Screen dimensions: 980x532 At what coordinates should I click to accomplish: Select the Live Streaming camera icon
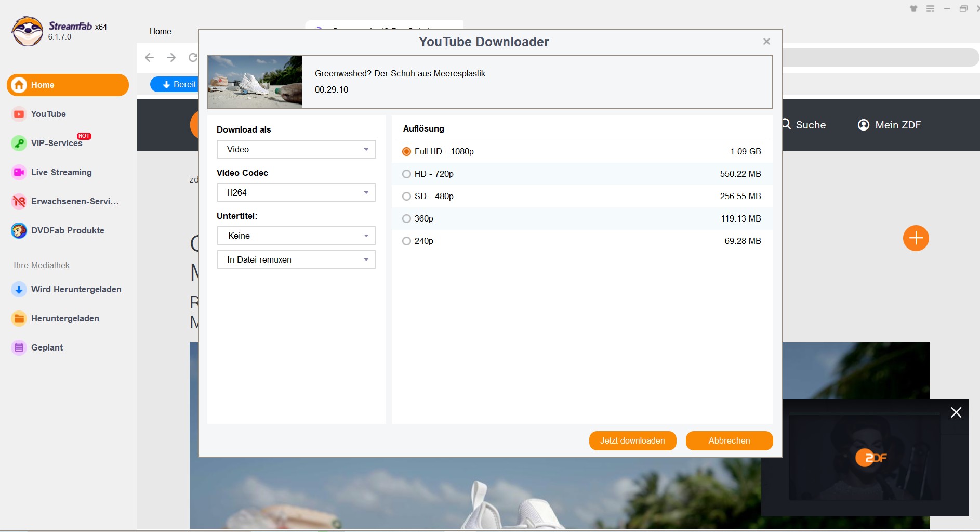click(19, 172)
